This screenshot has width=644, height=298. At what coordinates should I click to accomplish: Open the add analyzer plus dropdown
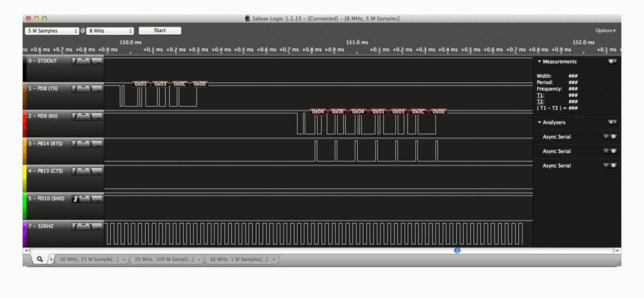(x=612, y=122)
